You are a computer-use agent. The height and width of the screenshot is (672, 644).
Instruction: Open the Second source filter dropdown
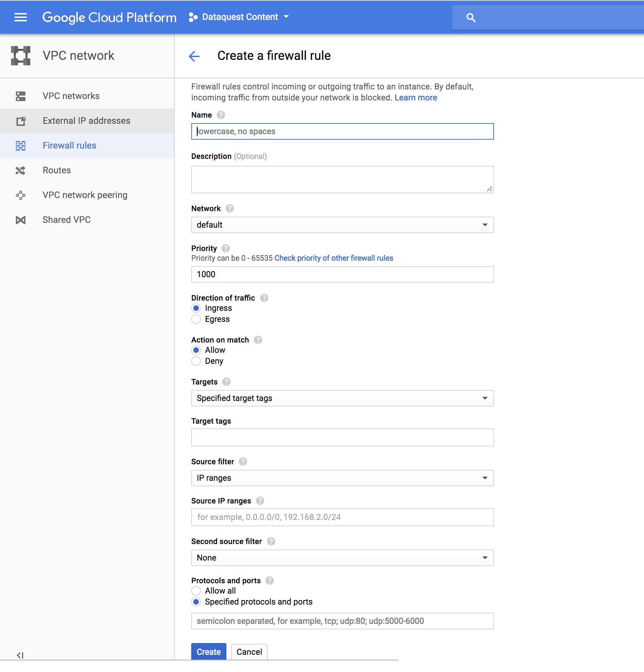tap(342, 558)
